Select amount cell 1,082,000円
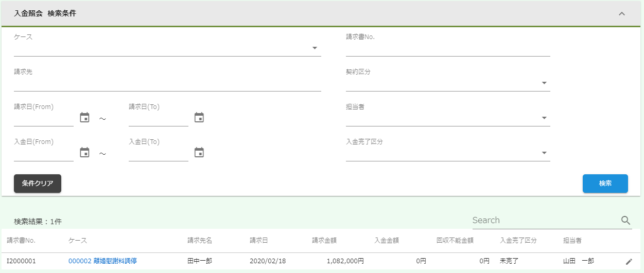The image size is (644, 273). pos(345,261)
